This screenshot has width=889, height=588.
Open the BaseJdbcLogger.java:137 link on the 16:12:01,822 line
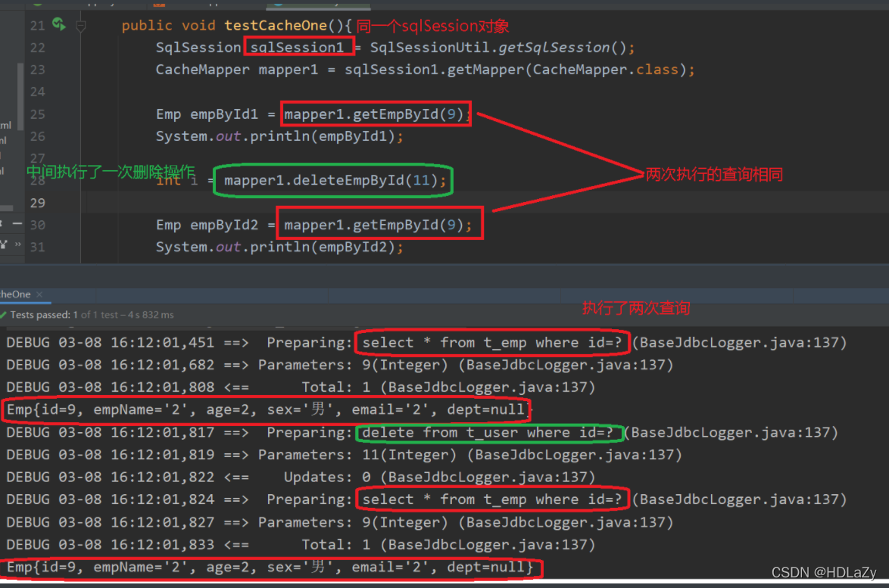click(488, 478)
